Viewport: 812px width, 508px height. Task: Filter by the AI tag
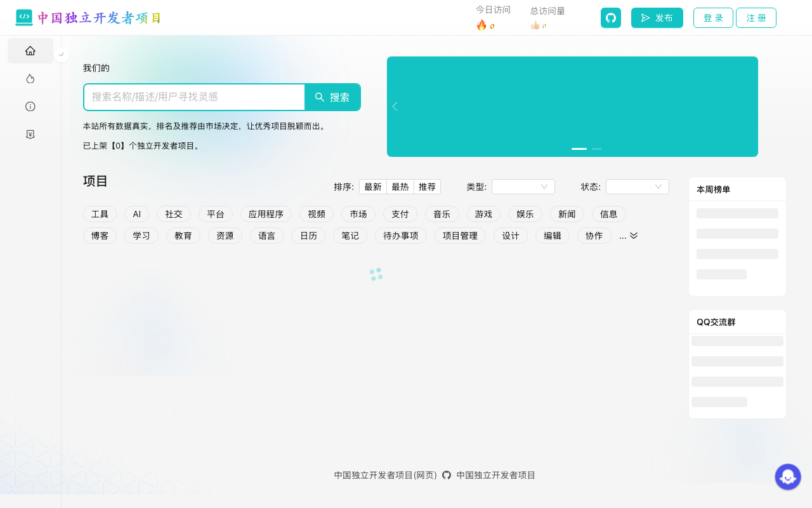point(137,214)
